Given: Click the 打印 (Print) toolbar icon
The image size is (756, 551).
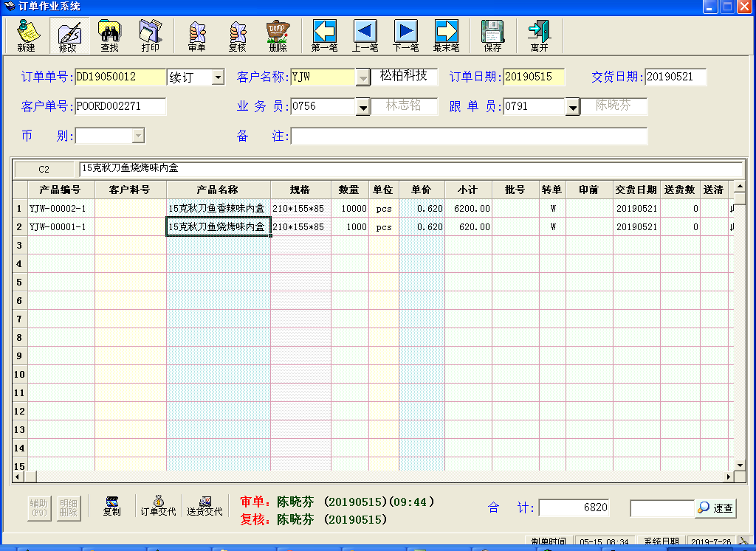Looking at the screenshot, I should tap(151, 35).
